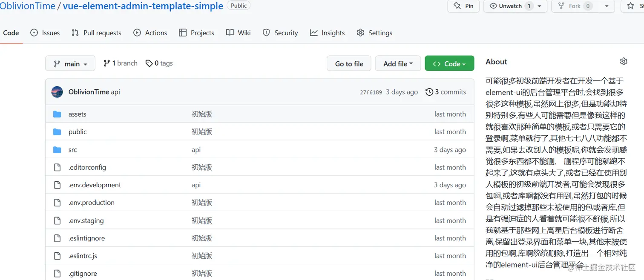Open the public folder
The height and width of the screenshot is (280, 644).
click(x=78, y=131)
